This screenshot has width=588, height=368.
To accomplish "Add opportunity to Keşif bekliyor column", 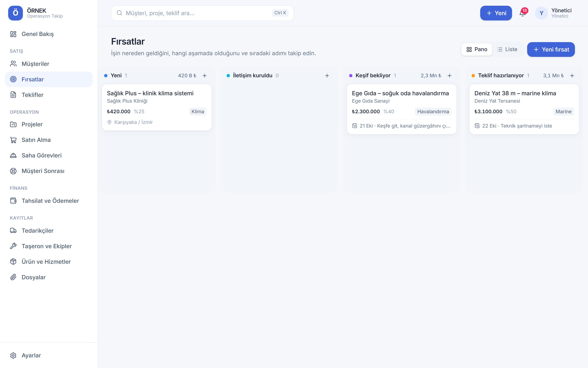I will click(x=450, y=76).
